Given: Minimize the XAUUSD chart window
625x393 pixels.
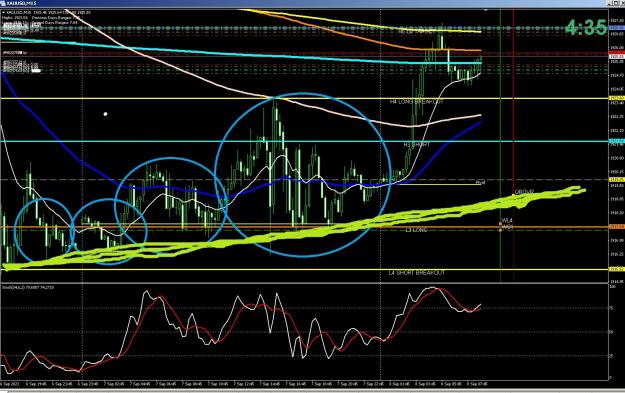Looking at the screenshot, I should 609,3.
